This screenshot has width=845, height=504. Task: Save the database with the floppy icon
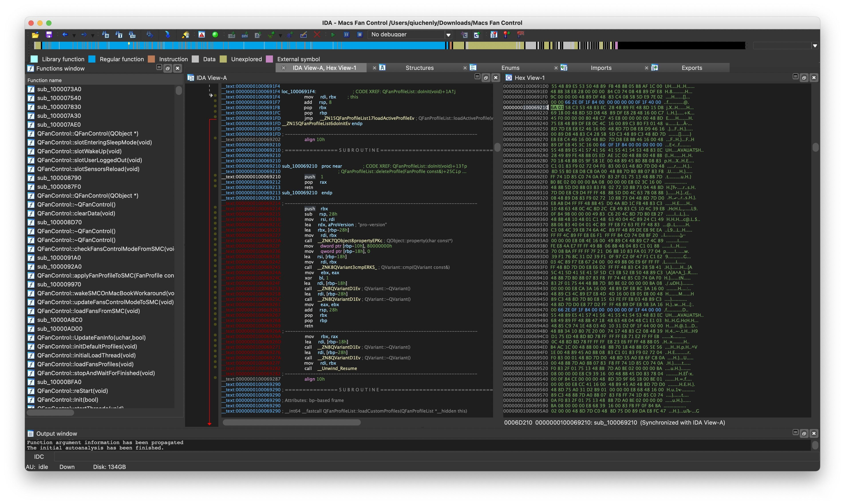(49, 35)
